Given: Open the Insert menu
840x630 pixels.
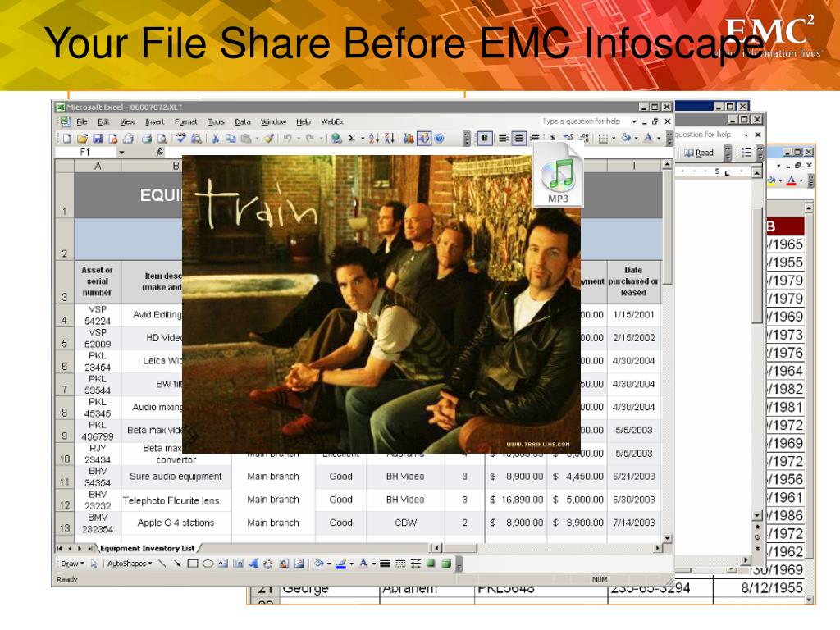Looking at the screenshot, I should click(155, 121).
